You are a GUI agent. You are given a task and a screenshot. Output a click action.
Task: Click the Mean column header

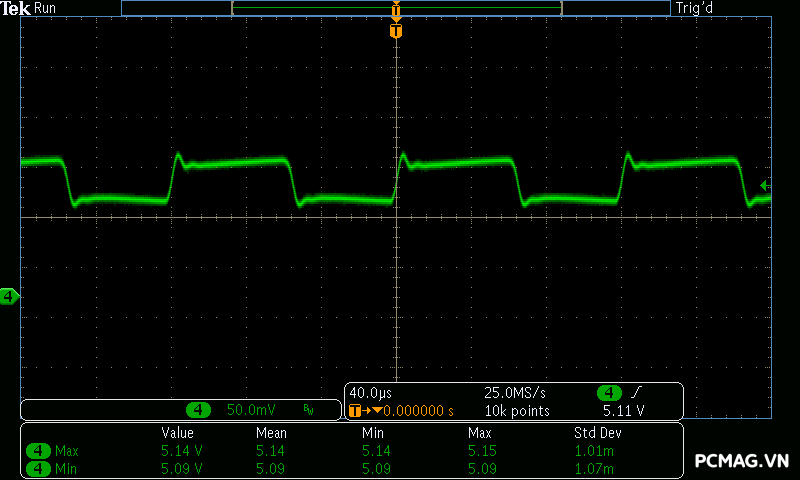[x=271, y=433]
